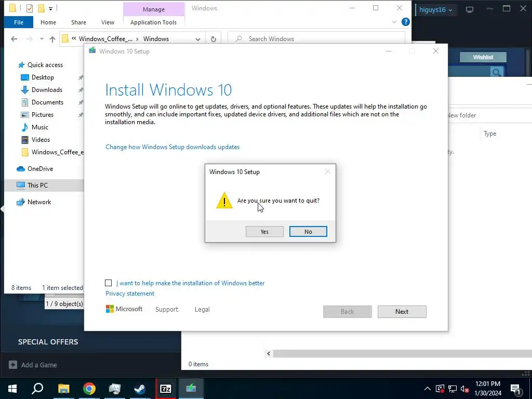Screen dimensions: 532x399
Task: Open the Privacy statement link
Action: point(129,294)
